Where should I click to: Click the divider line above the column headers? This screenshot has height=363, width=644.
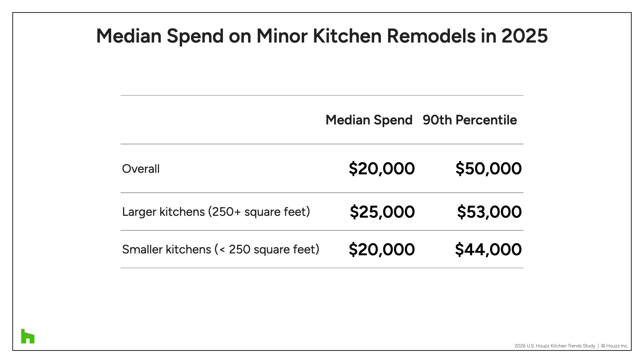point(322,95)
